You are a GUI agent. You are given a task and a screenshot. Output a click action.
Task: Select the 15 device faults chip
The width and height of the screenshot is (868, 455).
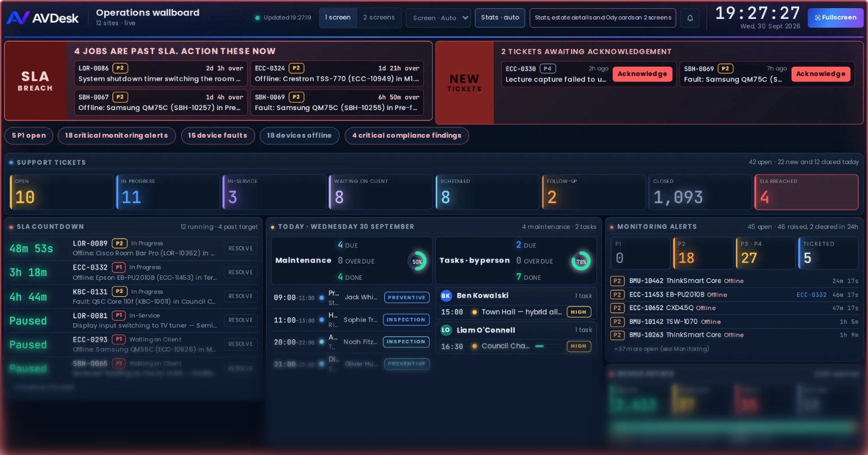pos(218,136)
